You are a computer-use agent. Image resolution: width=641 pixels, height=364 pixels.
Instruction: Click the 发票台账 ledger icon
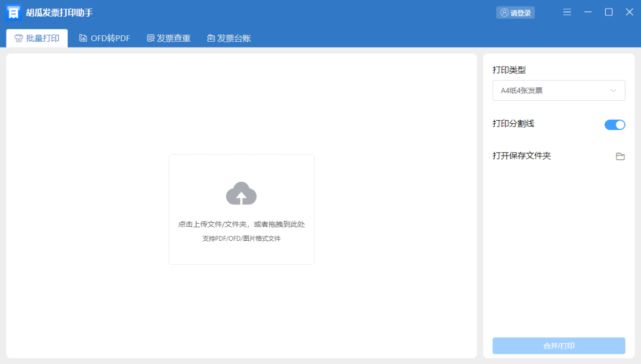point(211,38)
